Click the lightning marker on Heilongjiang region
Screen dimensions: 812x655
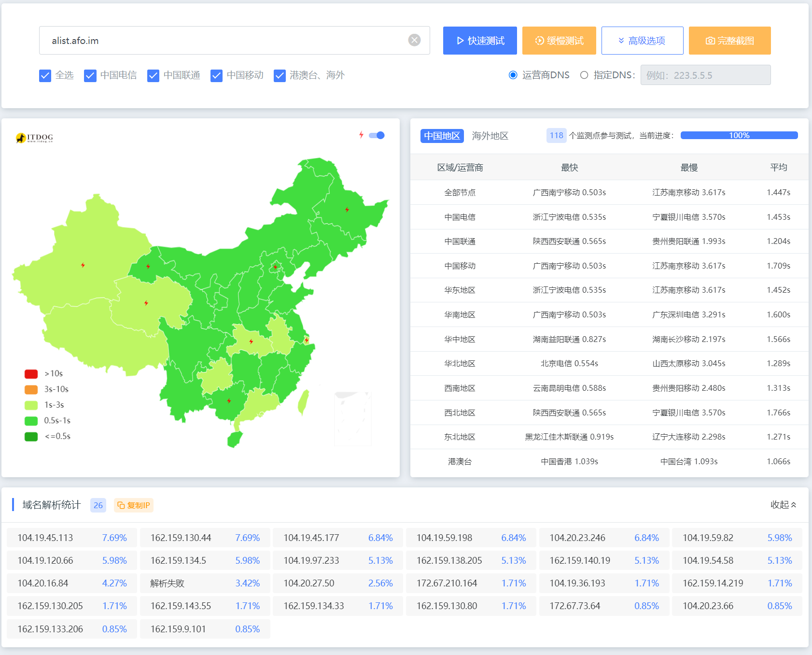[347, 210]
